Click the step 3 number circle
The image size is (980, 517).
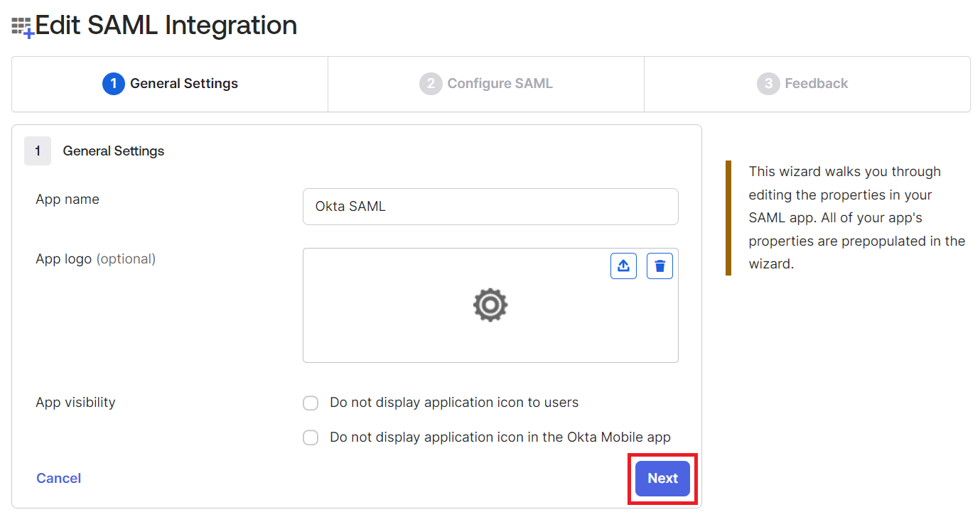pos(768,84)
